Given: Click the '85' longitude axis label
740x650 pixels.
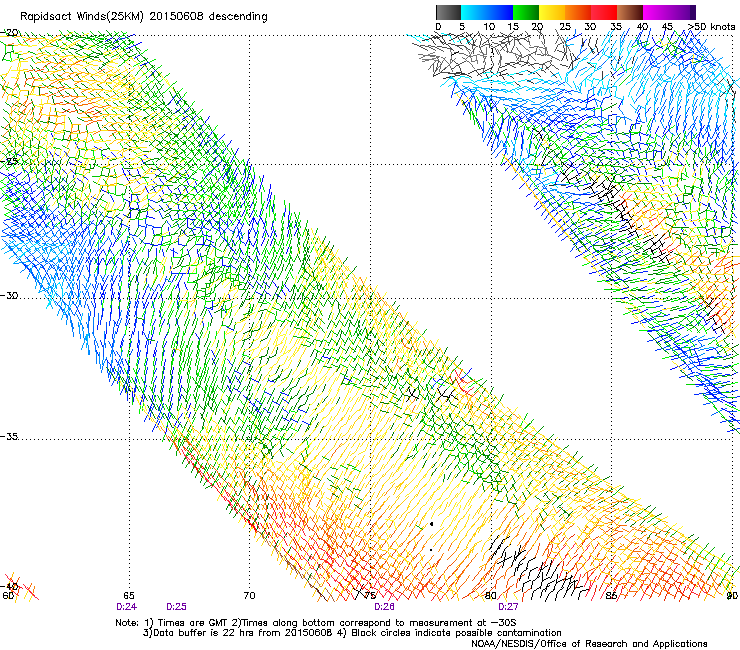Looking at the screenshot, I should click(611, 595).
